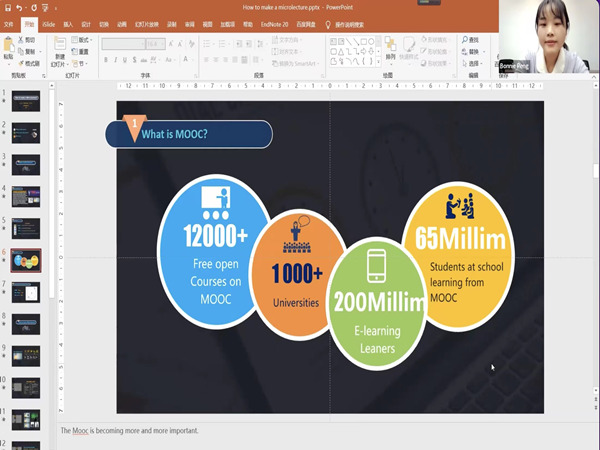Click the notes text below the slide

click(130, 431)
